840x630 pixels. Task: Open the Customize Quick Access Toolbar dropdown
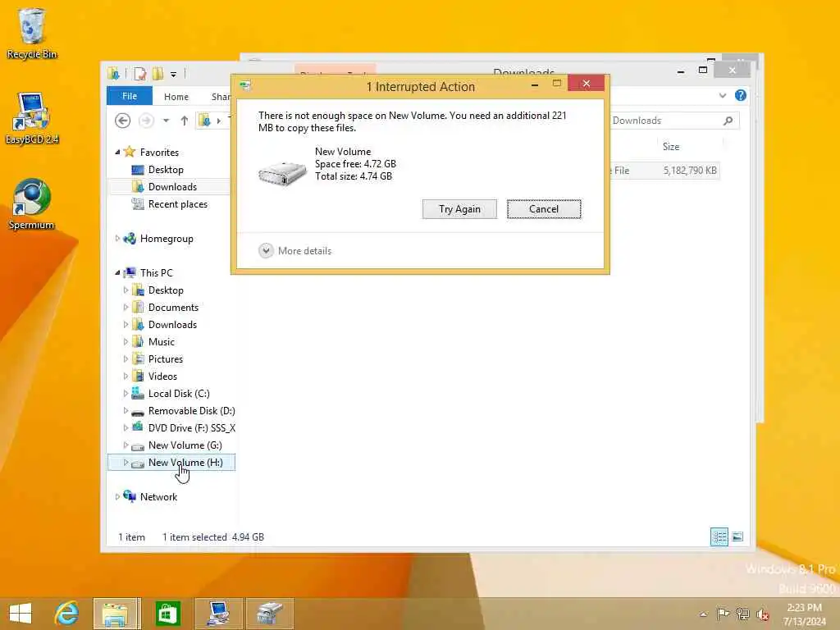[x=174, y=74]
